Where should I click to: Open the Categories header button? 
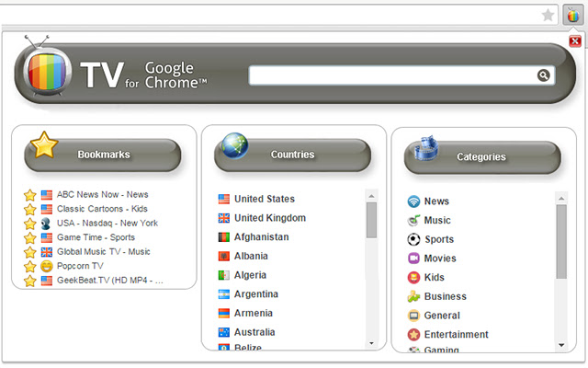[482, 157]
